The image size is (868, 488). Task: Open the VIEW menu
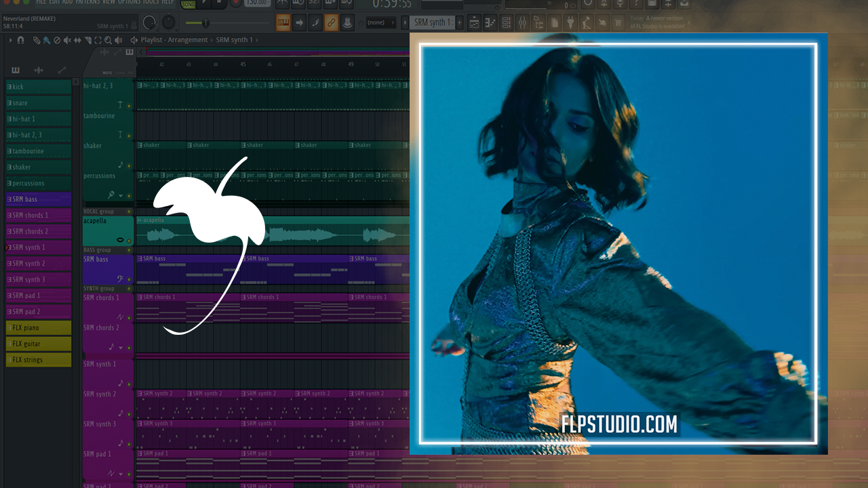pyautogui.click(x=108, y=3)
